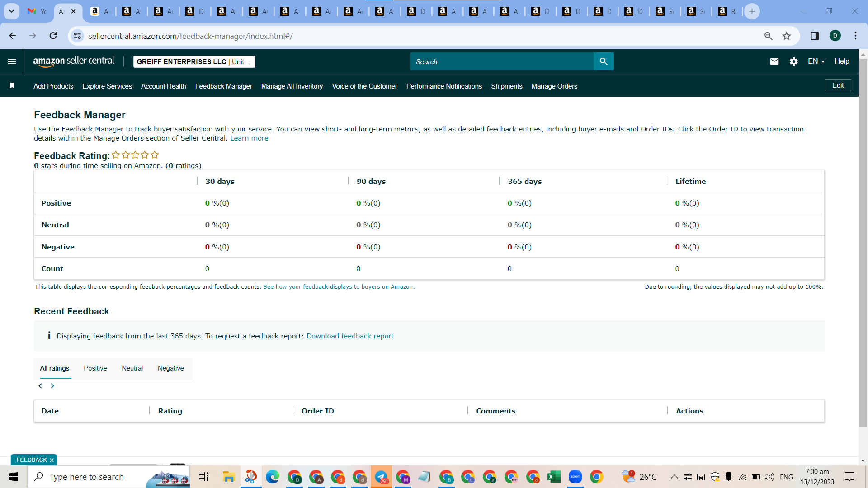
Task: Select the Positive ratings tab
Action: 95,368
